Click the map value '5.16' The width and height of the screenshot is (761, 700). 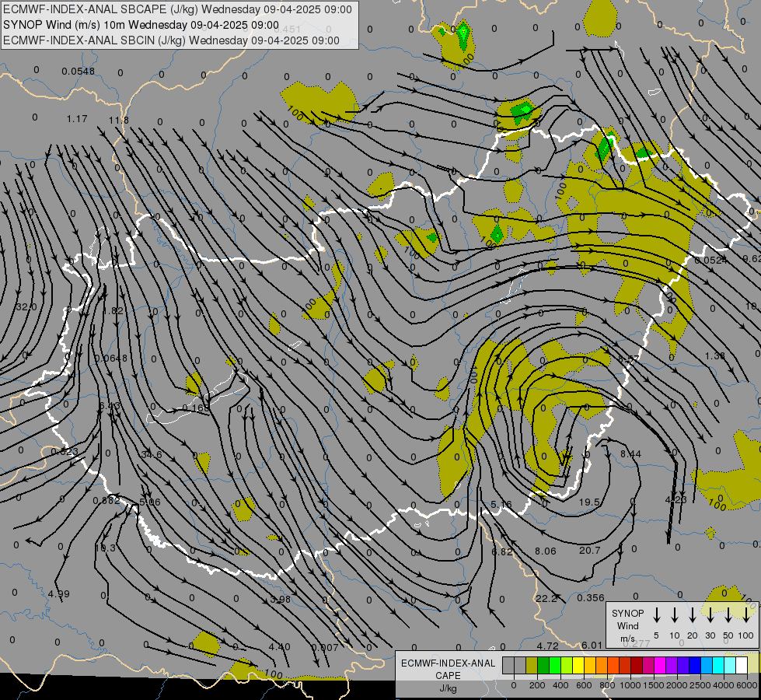click(501, 505)
